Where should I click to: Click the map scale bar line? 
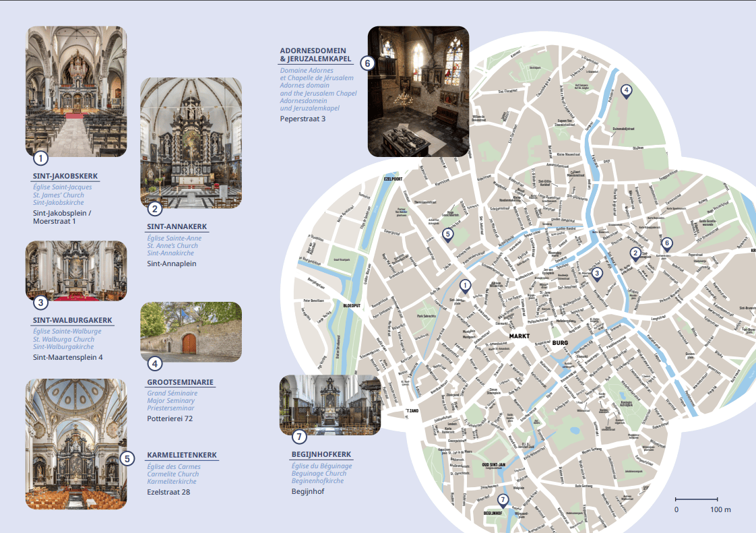(x=696, y=499)
